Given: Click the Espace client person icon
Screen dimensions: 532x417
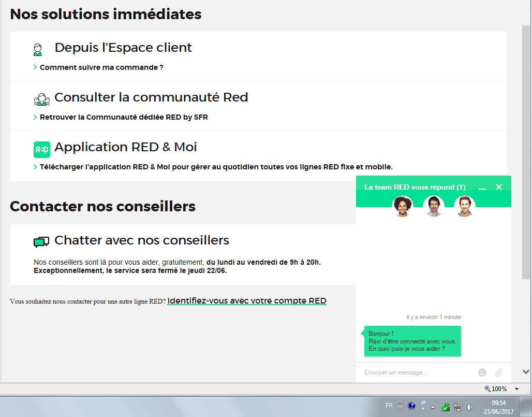Looking at the screenshot, I should click(x=38, y=50).
